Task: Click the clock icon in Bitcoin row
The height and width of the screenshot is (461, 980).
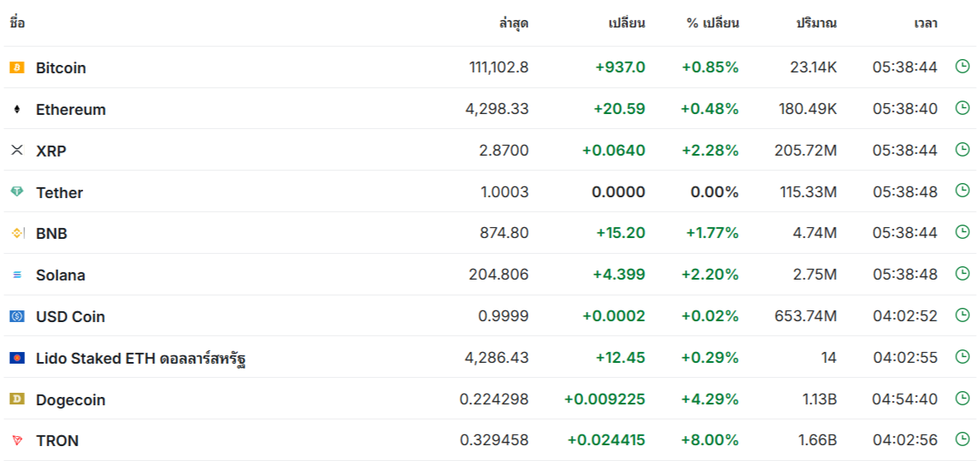Action: (963, 67)
